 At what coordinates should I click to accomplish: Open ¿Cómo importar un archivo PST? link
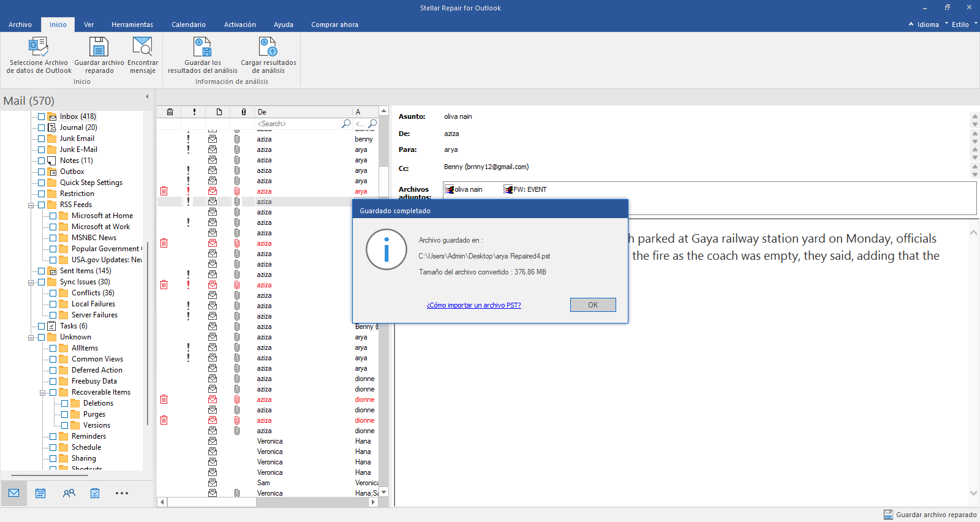474,305
